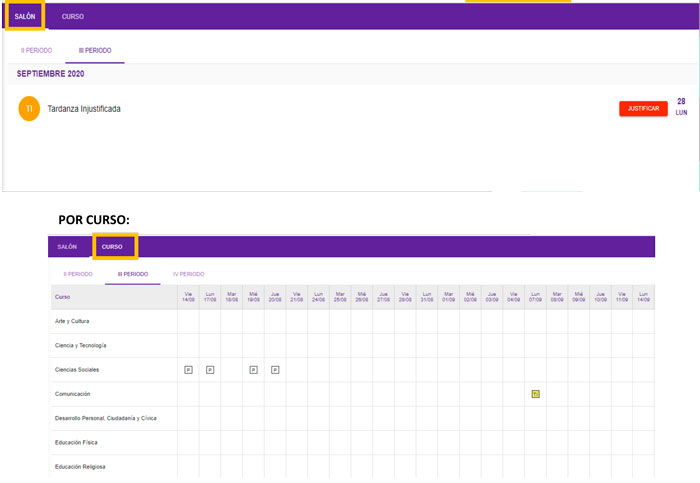The image size is (700, 483).
Task: Click the P mark under Jue 20/08
Action: (275, 370)
